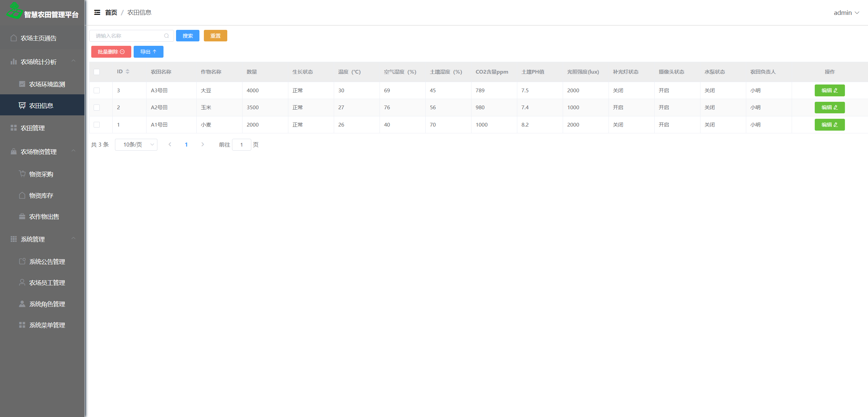868x417 pixels.
Task: Click the search magnifier icon in name field
Action: click(166, 36)
